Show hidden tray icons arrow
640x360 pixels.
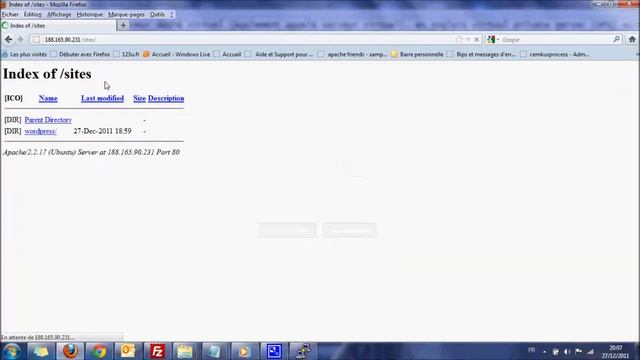tap(544, 351)
